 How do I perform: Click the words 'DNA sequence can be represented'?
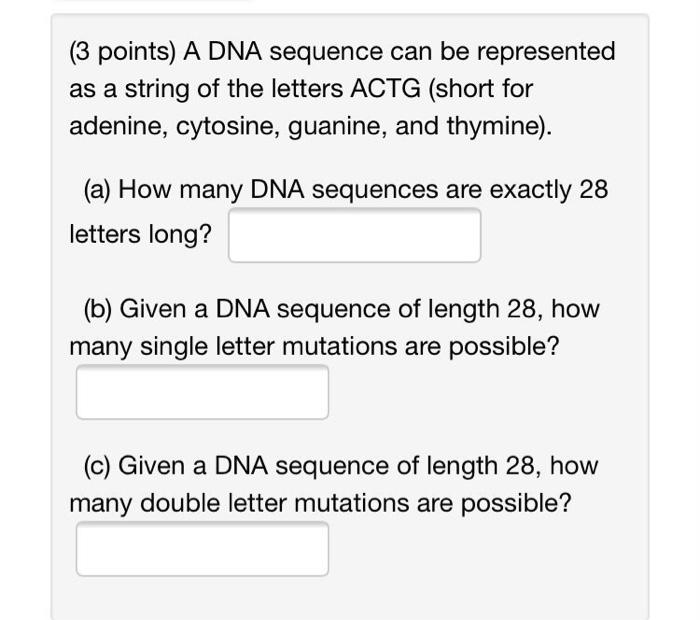click(412, 52)
